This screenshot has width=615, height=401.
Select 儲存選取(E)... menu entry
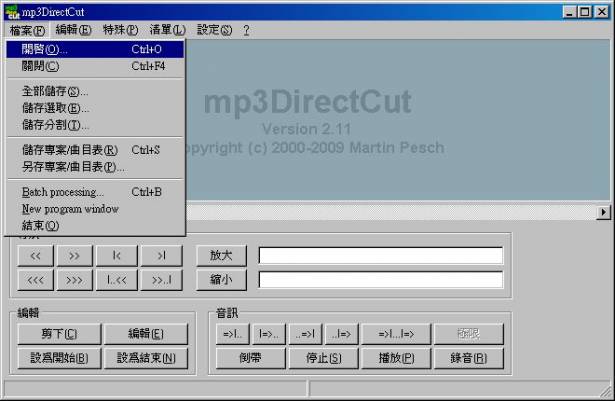tap(95, 108)
